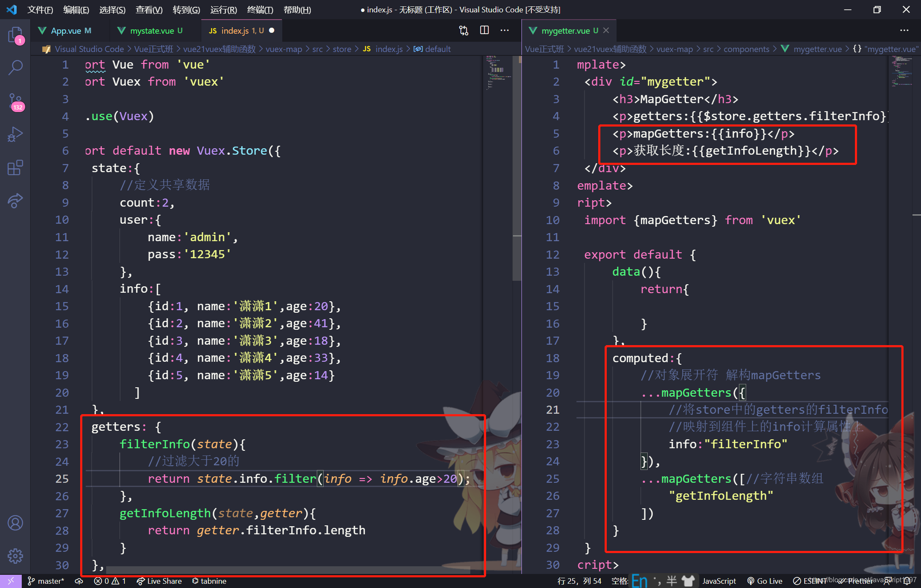Open the Explorer view in activity bar
The width and height of the screenshot is (921, 588).
[15, 34]
